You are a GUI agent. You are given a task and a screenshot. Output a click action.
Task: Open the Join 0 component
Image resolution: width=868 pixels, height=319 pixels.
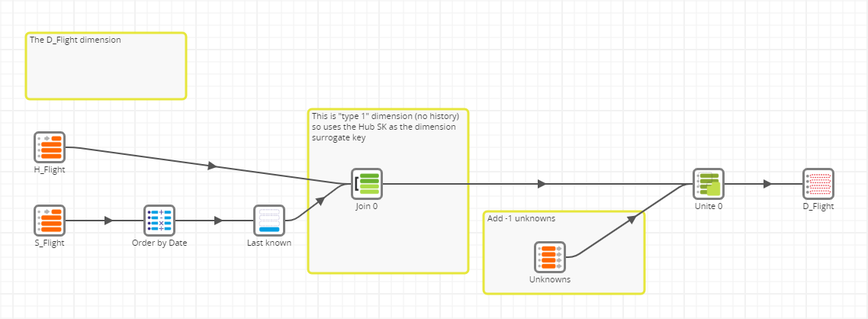[x=366, y=184]
